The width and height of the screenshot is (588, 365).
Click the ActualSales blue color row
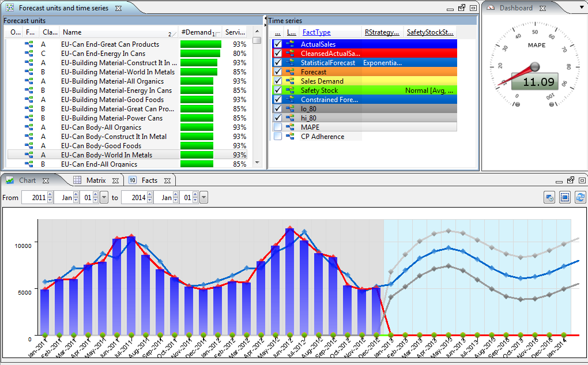pos(364,44)
